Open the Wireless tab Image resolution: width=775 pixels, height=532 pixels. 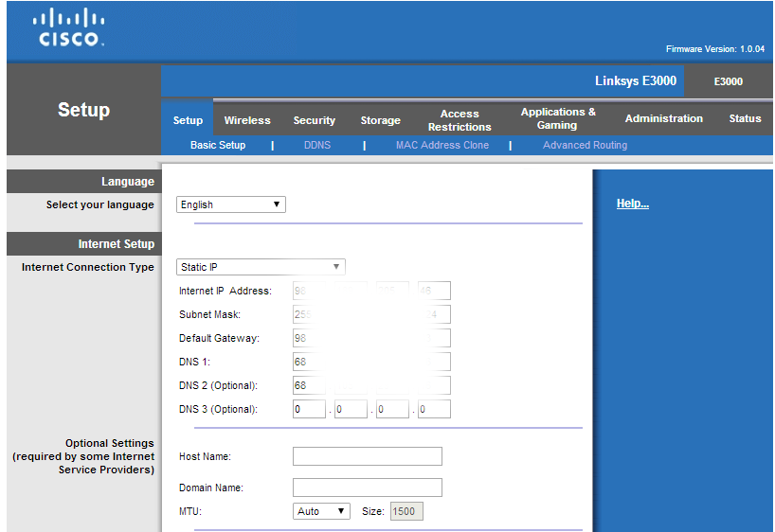tap(247, 120)
